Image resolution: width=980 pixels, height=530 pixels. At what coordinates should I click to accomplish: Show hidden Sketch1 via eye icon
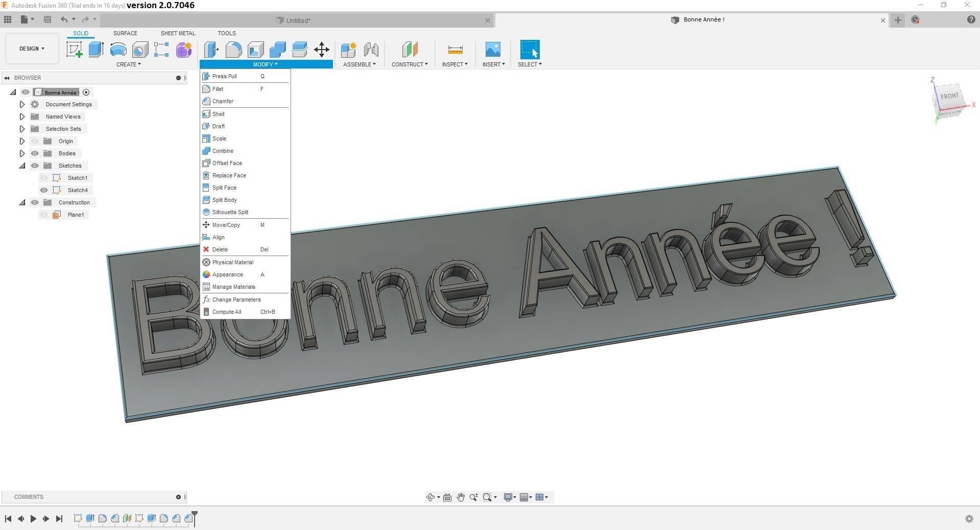[44, 178]
